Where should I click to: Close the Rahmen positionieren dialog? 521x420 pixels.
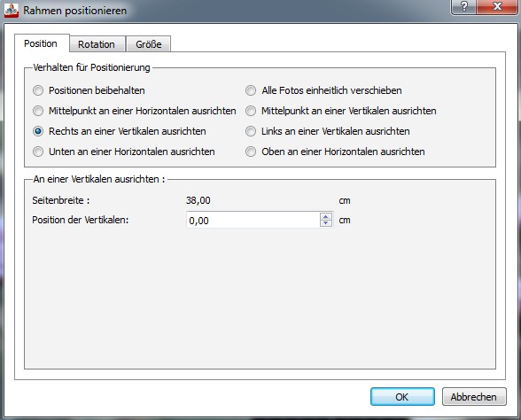[x=497, y=6]
